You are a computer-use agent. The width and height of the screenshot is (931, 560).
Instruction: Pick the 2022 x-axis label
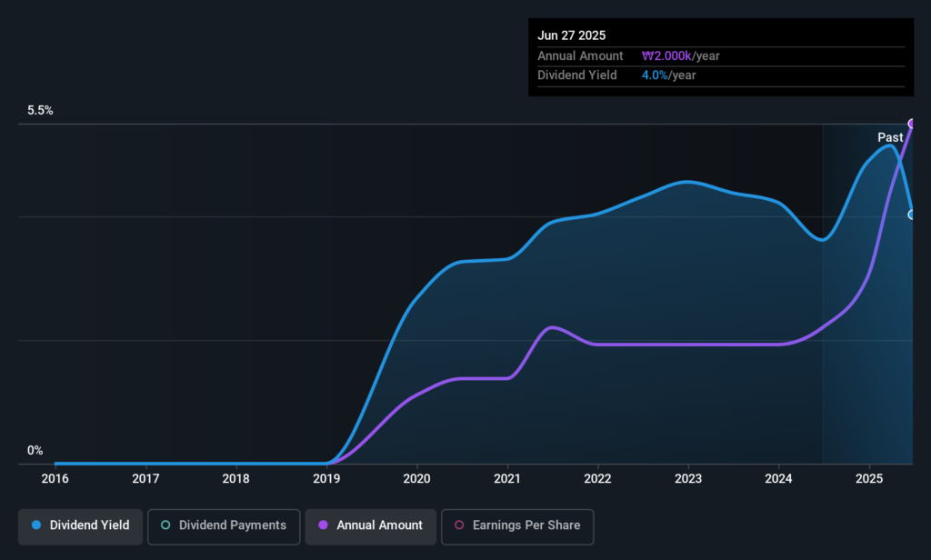(597, 478)
